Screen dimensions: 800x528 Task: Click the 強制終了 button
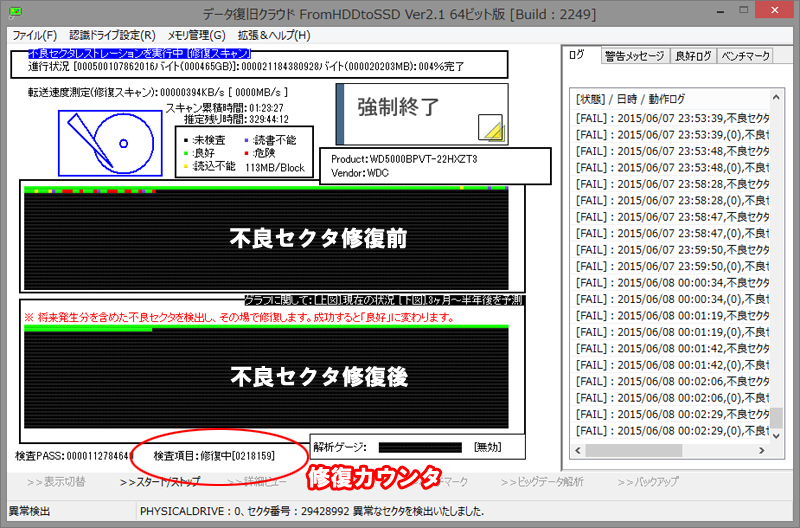(x=422, y=114)
